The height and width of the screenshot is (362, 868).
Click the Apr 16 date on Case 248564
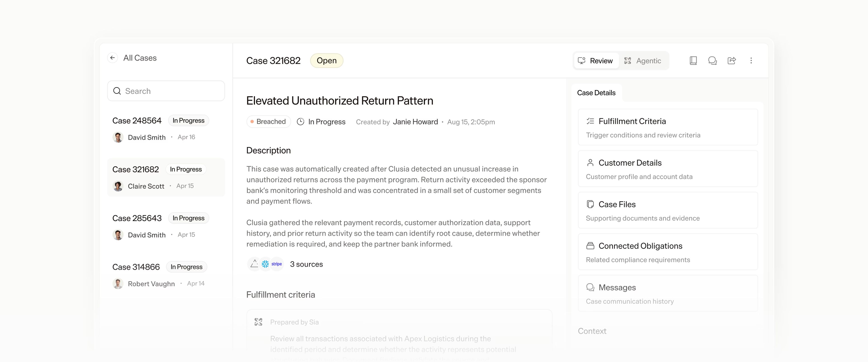pyautogui.click(x=186, y=137)
